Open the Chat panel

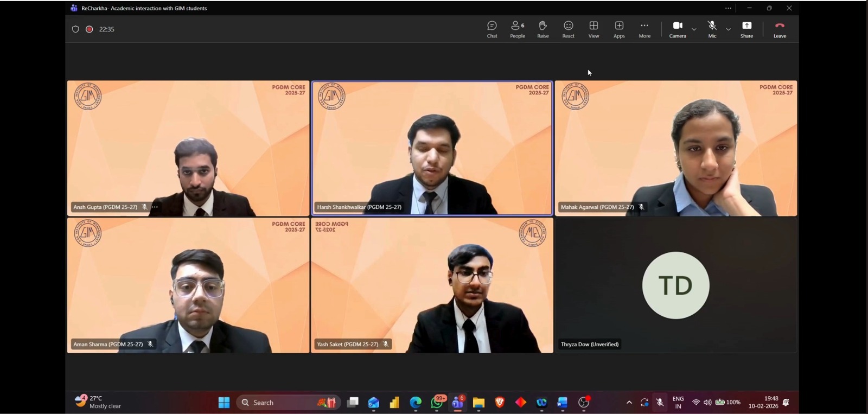(x=492, y=29)
